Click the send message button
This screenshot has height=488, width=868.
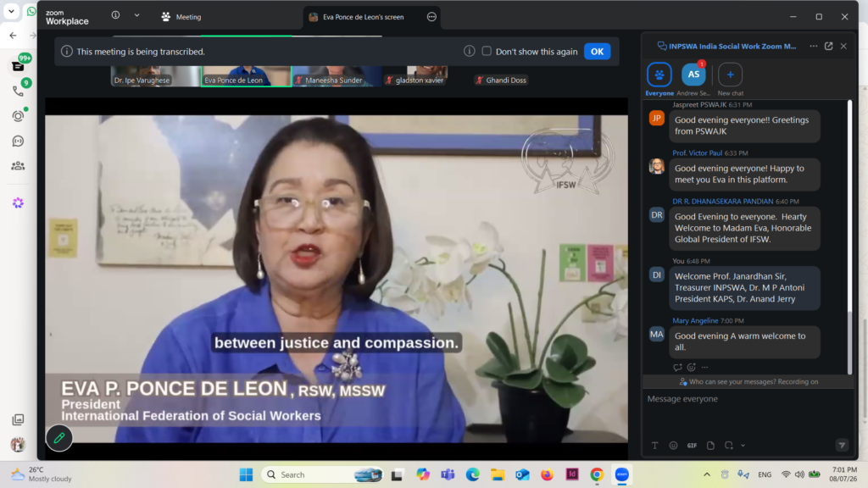pos(842,446)
